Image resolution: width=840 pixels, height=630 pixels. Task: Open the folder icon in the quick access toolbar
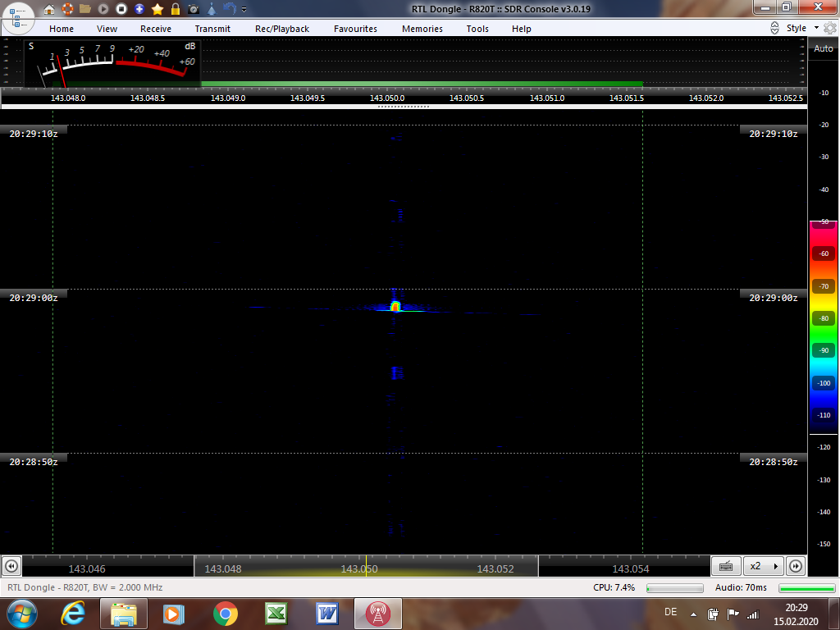pyautogui.click(x=85, y=9)
